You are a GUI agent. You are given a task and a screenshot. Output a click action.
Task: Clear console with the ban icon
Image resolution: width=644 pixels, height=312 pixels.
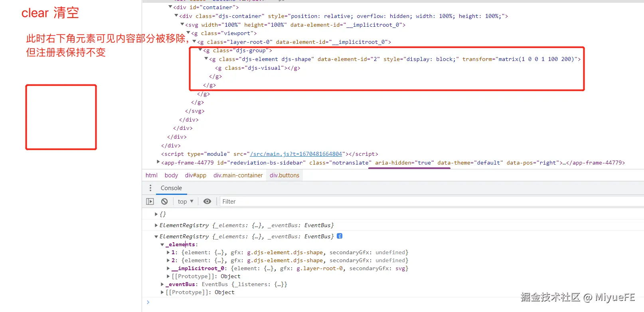pos(164,202)
